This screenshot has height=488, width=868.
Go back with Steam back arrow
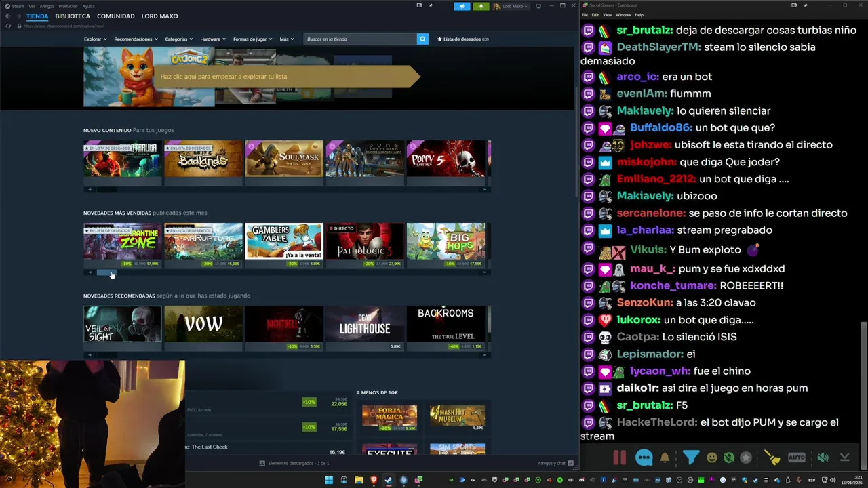click(8, 16)
